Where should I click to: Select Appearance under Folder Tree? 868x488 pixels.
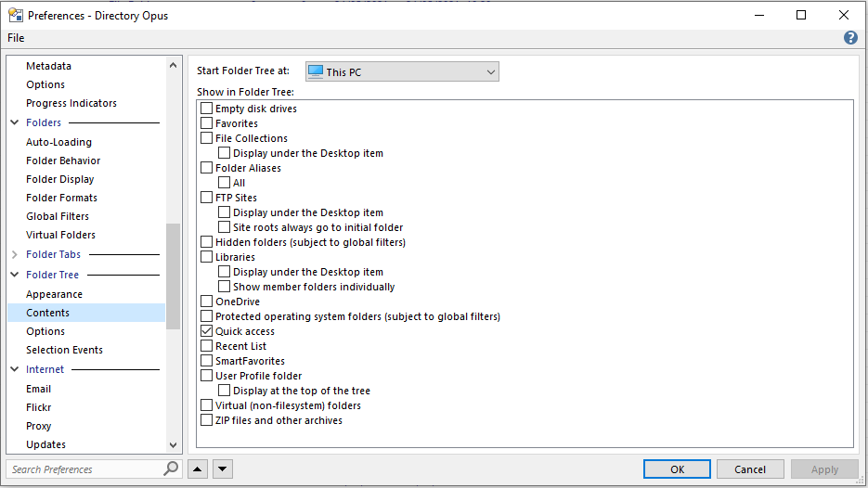coord(54,294)
